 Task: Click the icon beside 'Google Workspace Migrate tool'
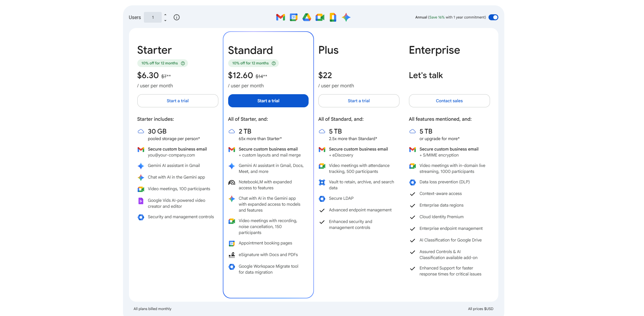[x=232, y=267]
